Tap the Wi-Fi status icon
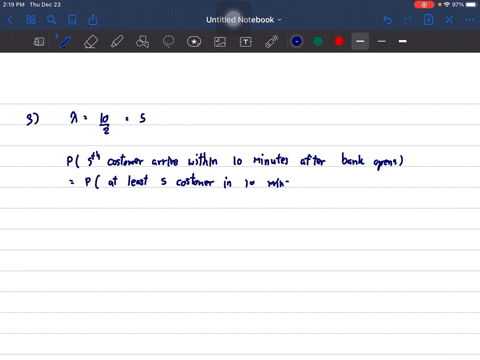The height and width of the screenshot is (360, 480). pyautogui.click(x=447, y=5)
